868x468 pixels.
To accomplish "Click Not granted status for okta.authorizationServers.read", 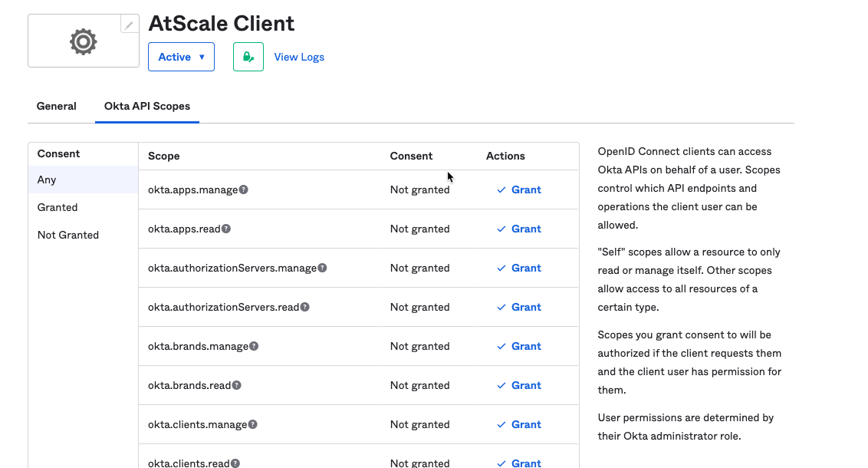I will click(x=419, y=307).
